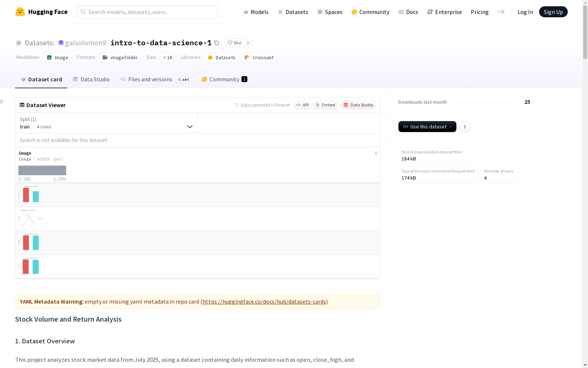Viewport: 588px width, 368px height.
Task: Click the 1. Dataset Overview heading
Action: click(x=45, y=341)
